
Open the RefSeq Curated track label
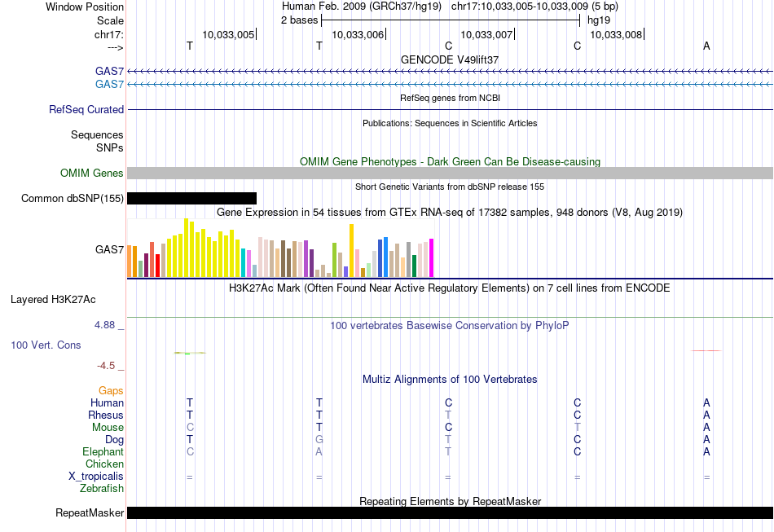click(x=86, y=109)
